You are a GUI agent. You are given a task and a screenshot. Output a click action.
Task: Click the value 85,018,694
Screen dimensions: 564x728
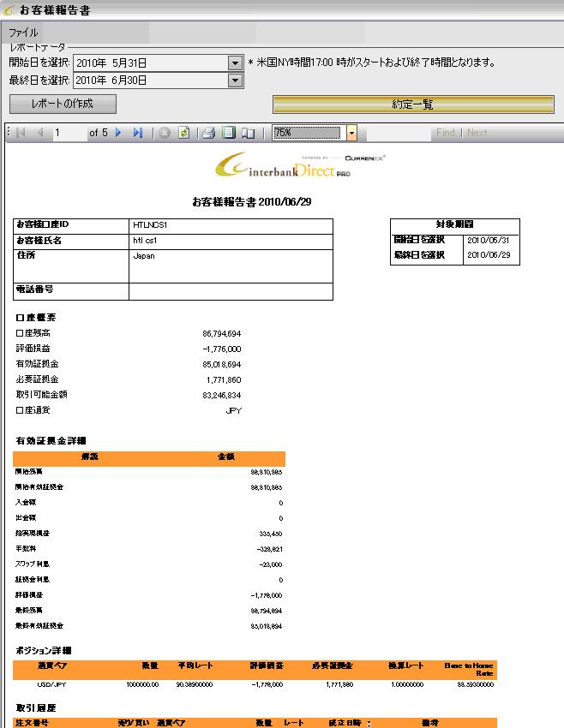pos(222,365)
